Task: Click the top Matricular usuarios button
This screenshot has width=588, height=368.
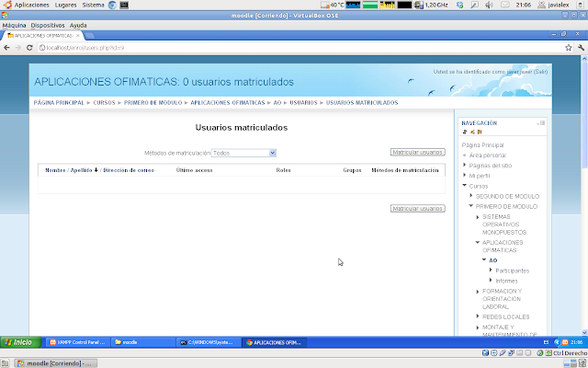Action: (418, 152)
